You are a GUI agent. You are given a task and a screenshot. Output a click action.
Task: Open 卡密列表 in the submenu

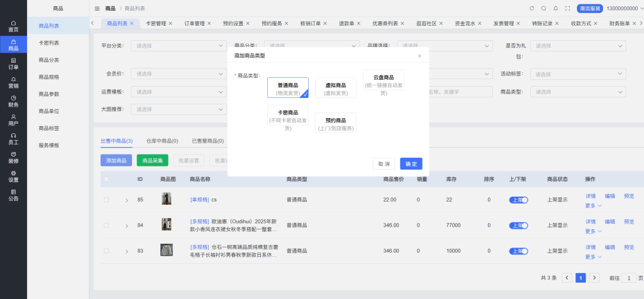49,43
